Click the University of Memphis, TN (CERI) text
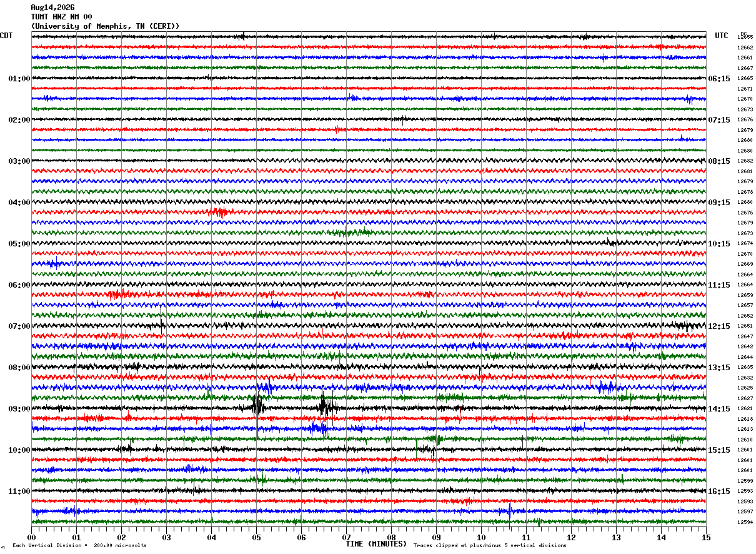 coord(105,26)
